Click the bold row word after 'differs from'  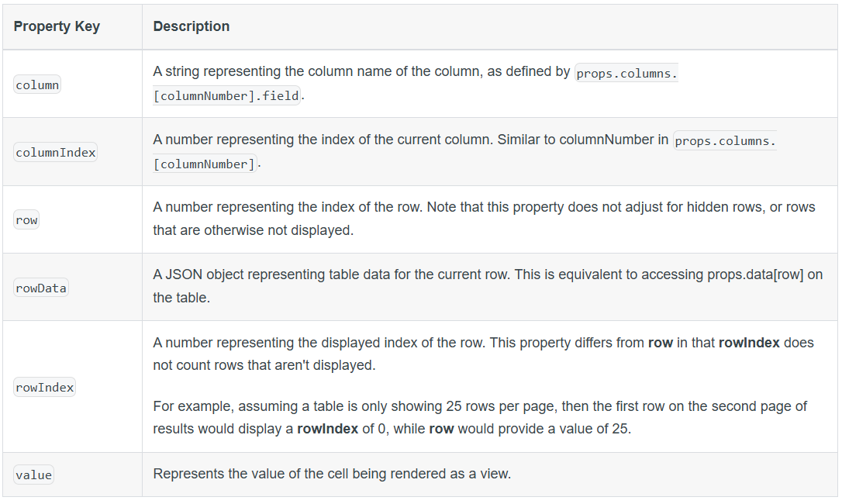click(661, 343)
